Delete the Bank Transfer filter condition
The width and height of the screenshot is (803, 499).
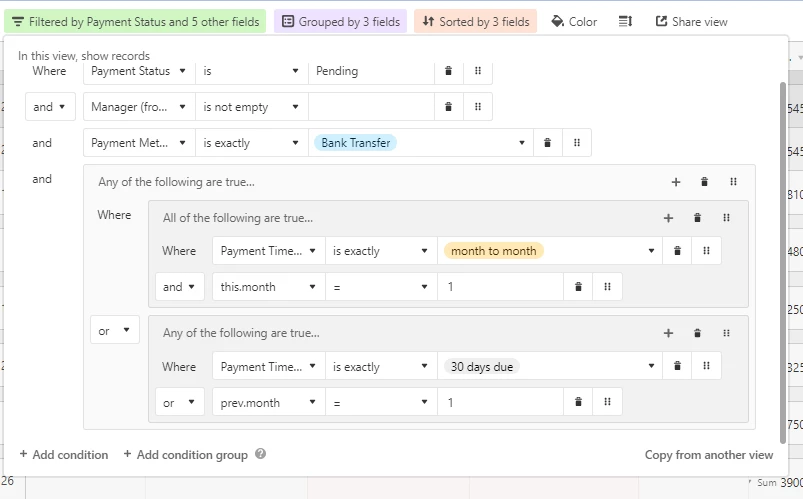(547, 143)
